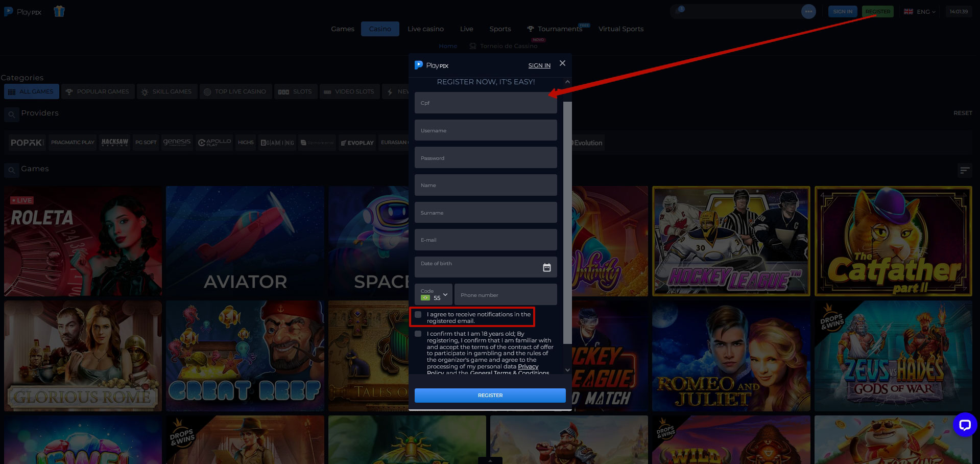The image size is (980, 464).
Task: Focus the E-mail input field
Action: click(486, 240)
